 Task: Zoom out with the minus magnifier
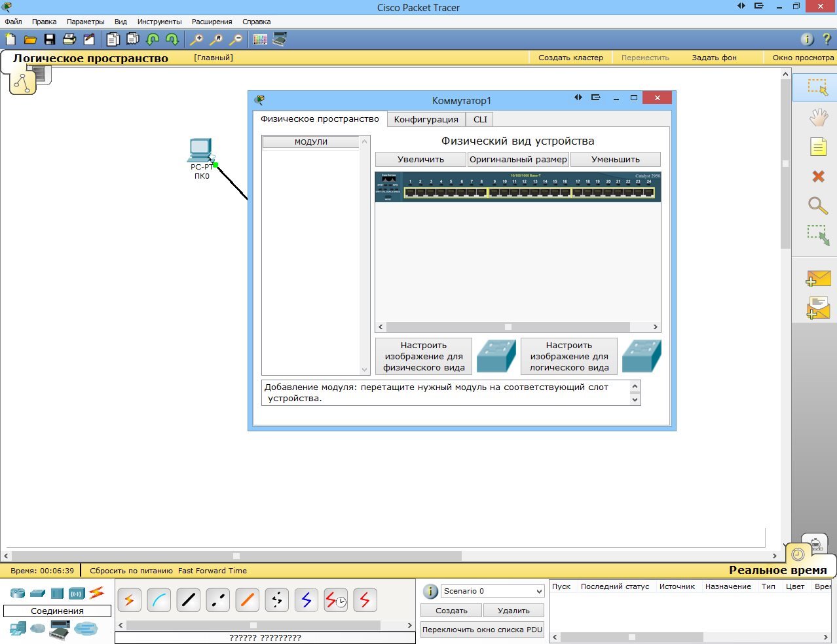pyautogui.click(x=236, y=39)
